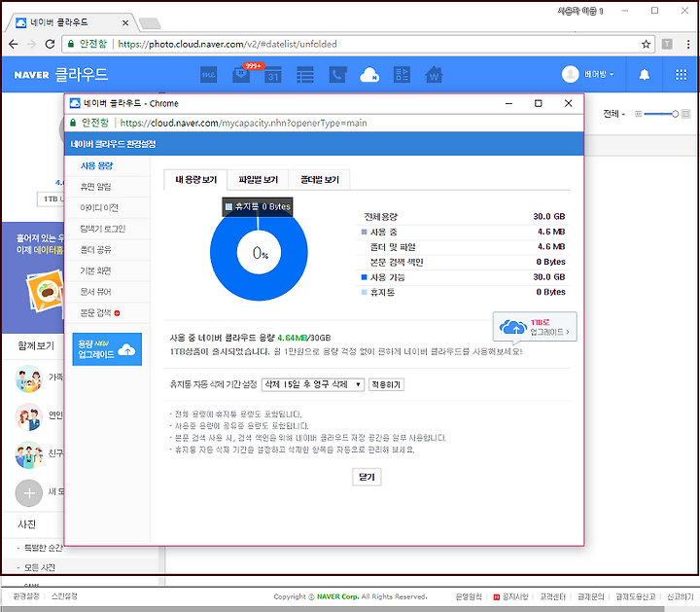Screen dimensions: 700x612
Task: Open 운영원칙 link in footer
Action: click(469, 596)
